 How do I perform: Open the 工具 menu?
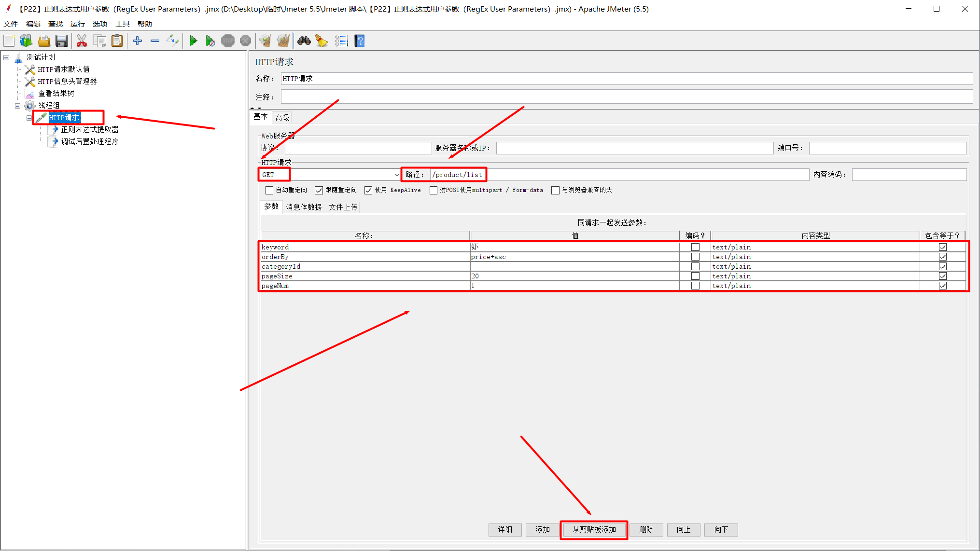click(123, 24)
